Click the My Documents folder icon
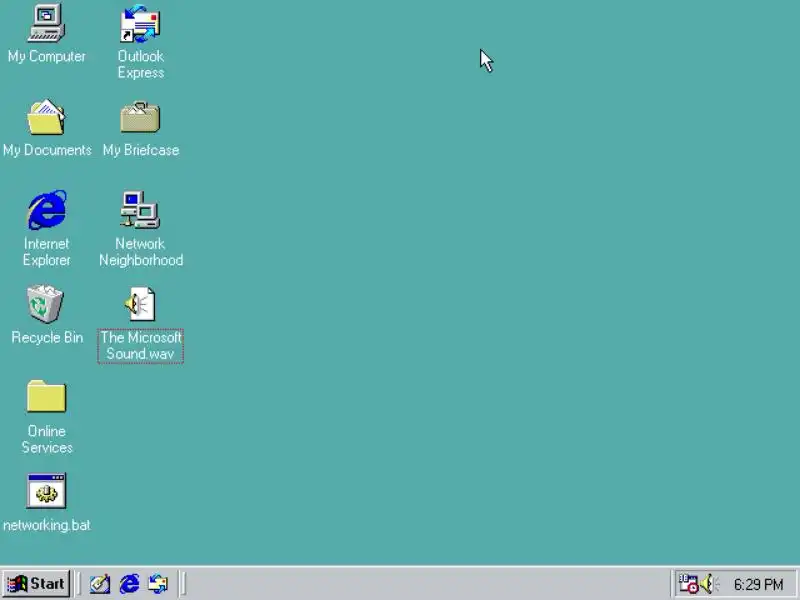Image resolution: width=800 pixels, height=600 pixels. tap(46, 117)
